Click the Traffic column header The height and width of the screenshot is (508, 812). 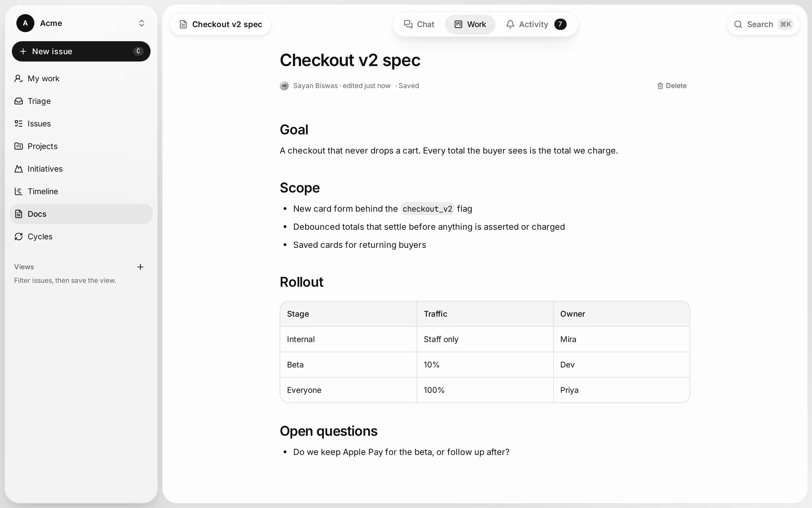tap(485, 314)
